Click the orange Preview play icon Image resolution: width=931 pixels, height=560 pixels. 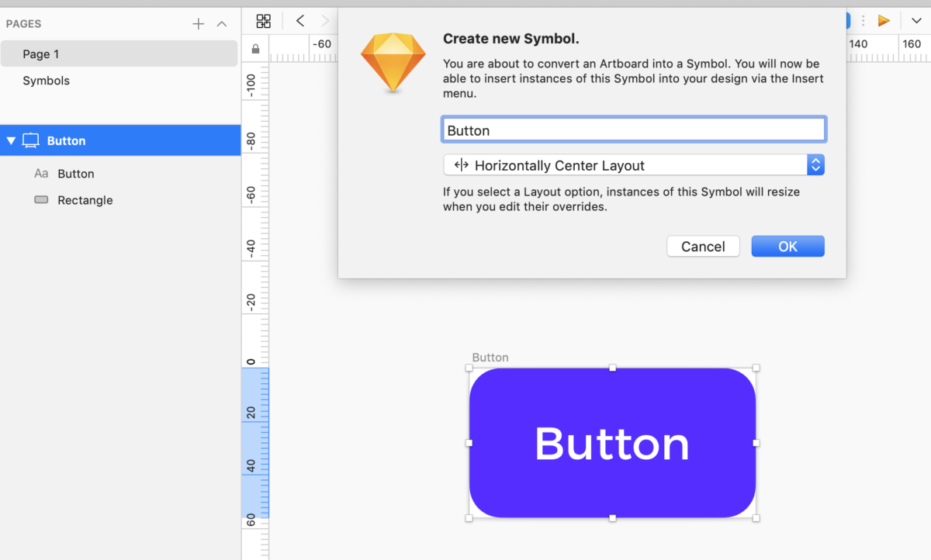tap(884, 21)
